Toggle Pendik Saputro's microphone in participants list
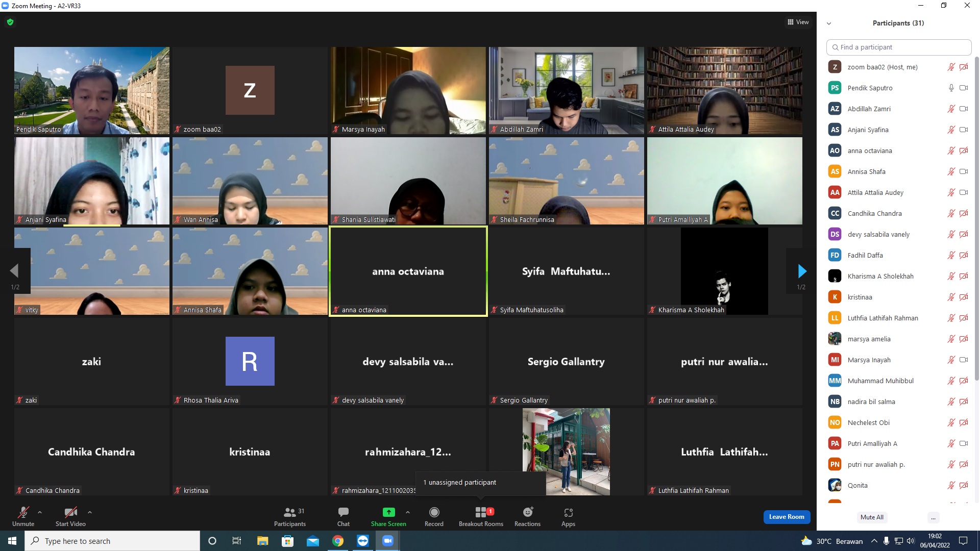 click(951, 88)
